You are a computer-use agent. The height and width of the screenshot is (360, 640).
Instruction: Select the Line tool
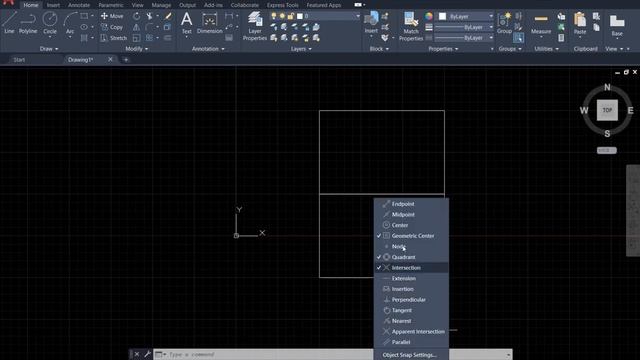[x=9, y=22]
